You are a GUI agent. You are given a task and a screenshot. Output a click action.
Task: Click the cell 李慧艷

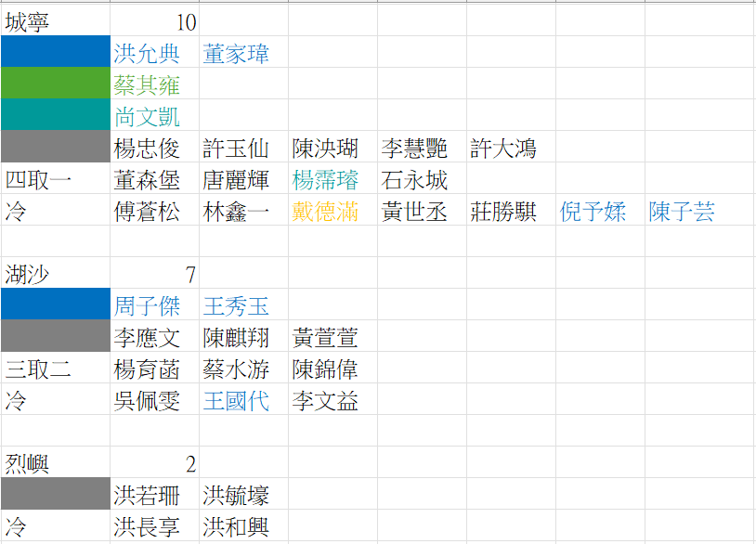pos(423,147)
